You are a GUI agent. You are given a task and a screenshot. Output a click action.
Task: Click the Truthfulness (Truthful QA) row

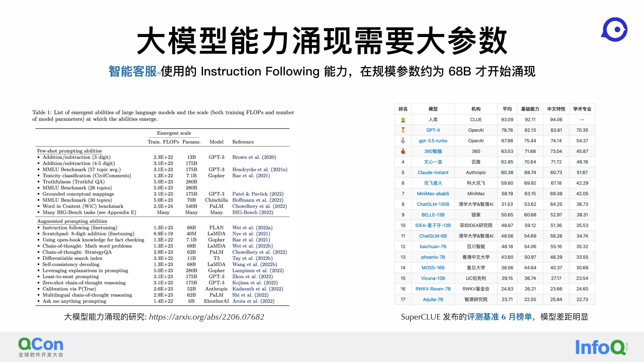162,182
